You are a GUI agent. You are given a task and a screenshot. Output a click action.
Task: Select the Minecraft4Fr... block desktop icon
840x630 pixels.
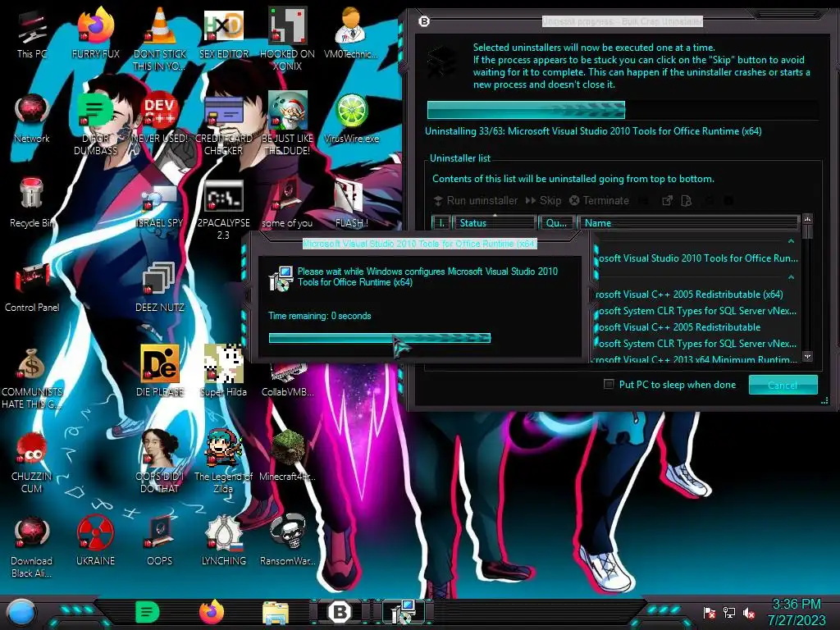tap(288, 456)
